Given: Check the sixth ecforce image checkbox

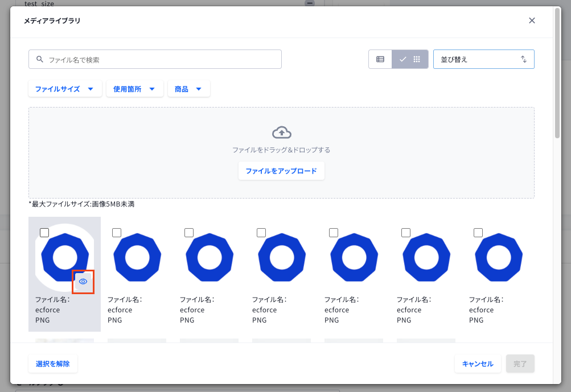Looking at the screenshot, I should tap(406, 233).
